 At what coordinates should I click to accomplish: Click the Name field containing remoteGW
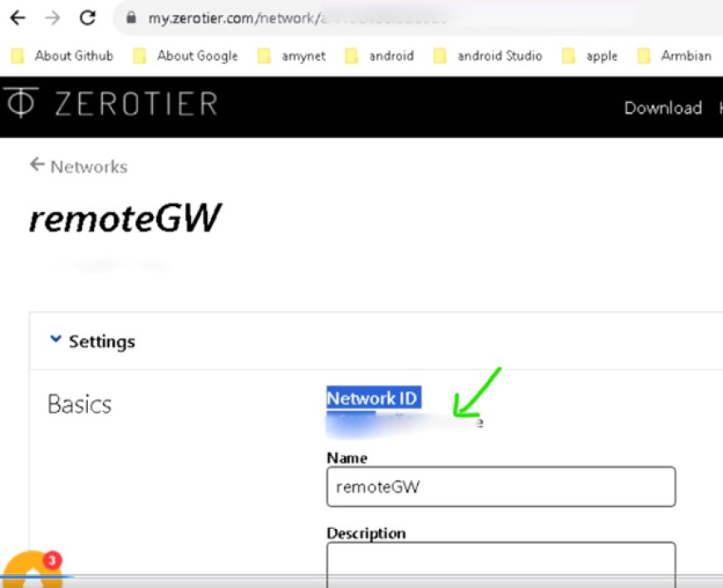501,487
